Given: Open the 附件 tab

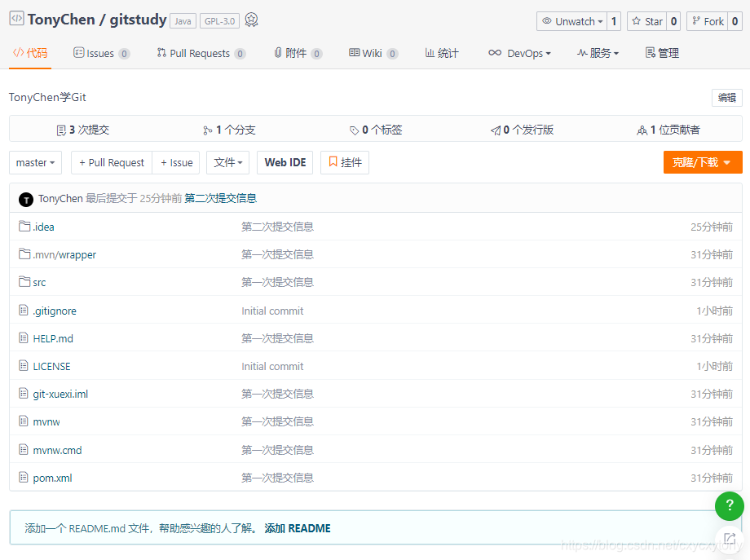Looking at the screenshot, I should click(298, 53).
